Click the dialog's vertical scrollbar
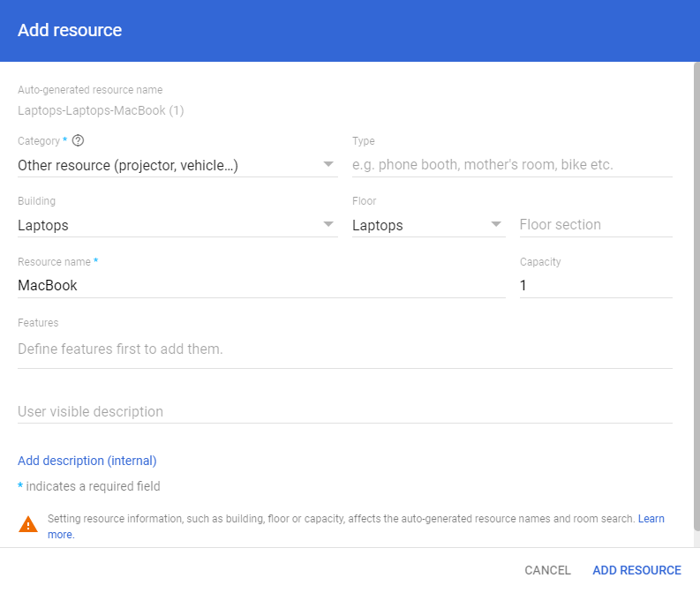The image size is (700, 593). (695, 300)
